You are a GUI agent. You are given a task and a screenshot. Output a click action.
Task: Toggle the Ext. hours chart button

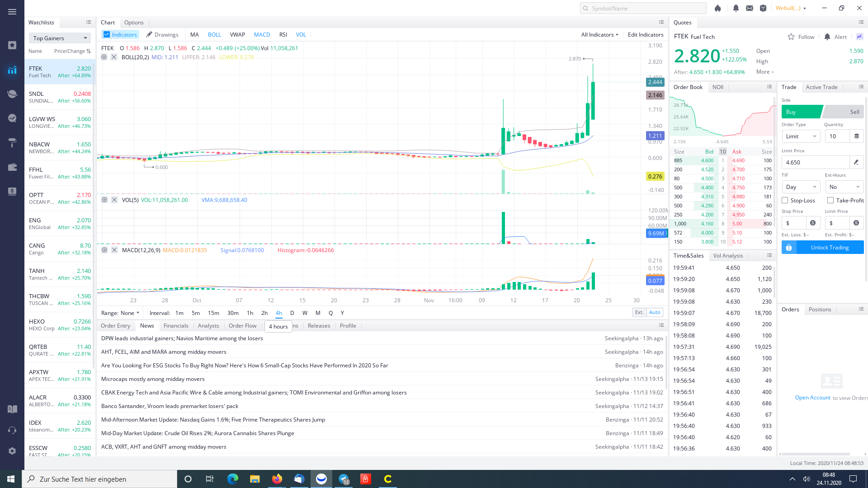[x=639, y=312]
